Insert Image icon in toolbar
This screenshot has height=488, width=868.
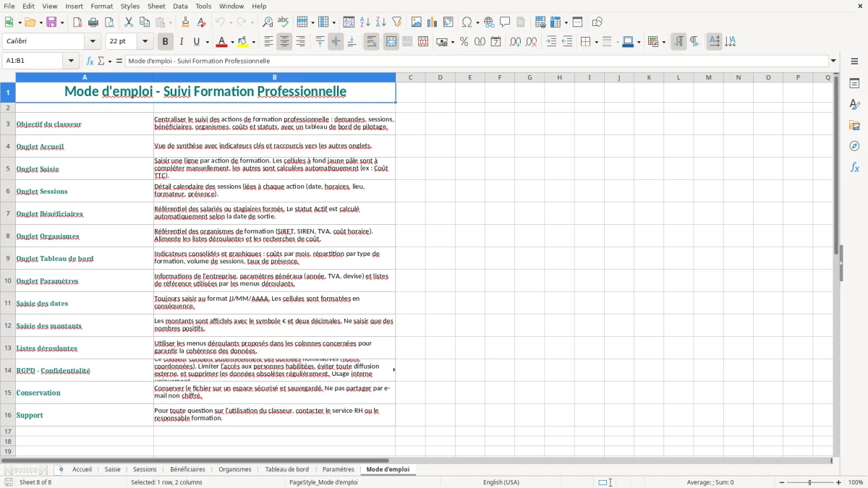[x=417, y=22]
